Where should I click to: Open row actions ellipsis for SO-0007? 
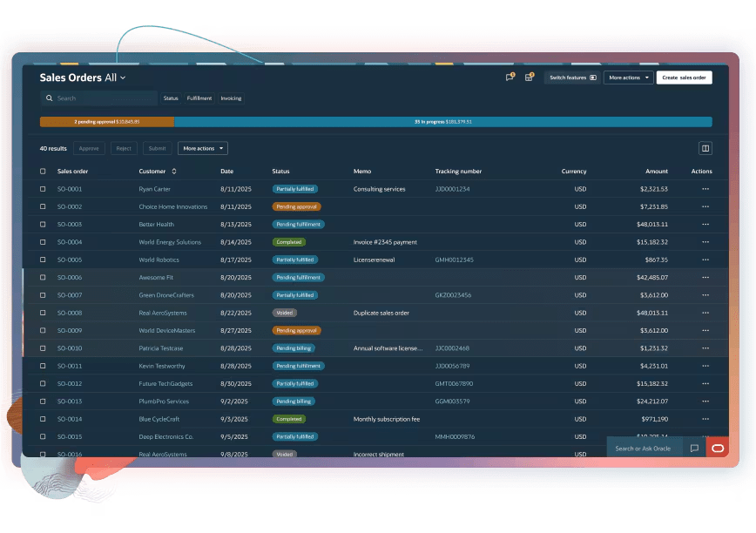pos(705,295)
